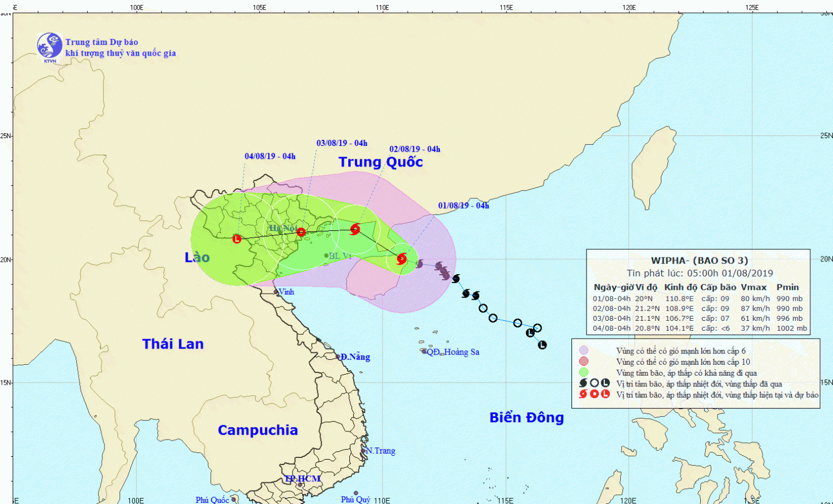Click the 01/08-04h row date cell

611,299
